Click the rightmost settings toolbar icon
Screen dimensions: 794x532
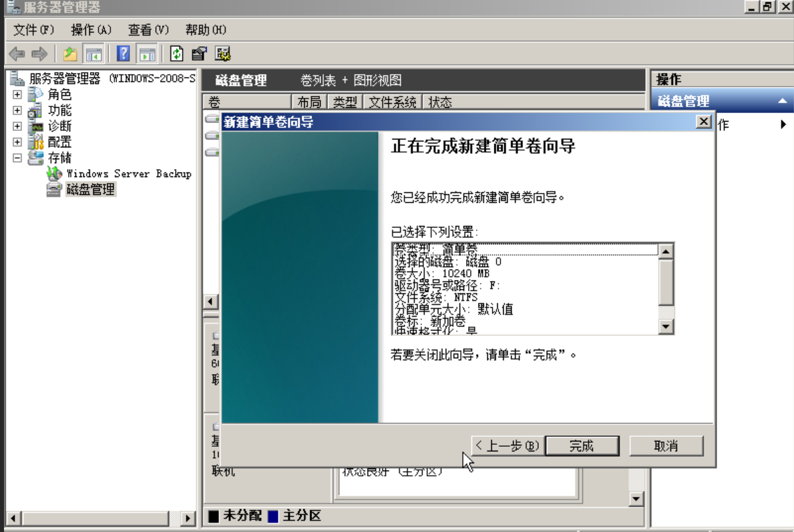coord(222,54)
